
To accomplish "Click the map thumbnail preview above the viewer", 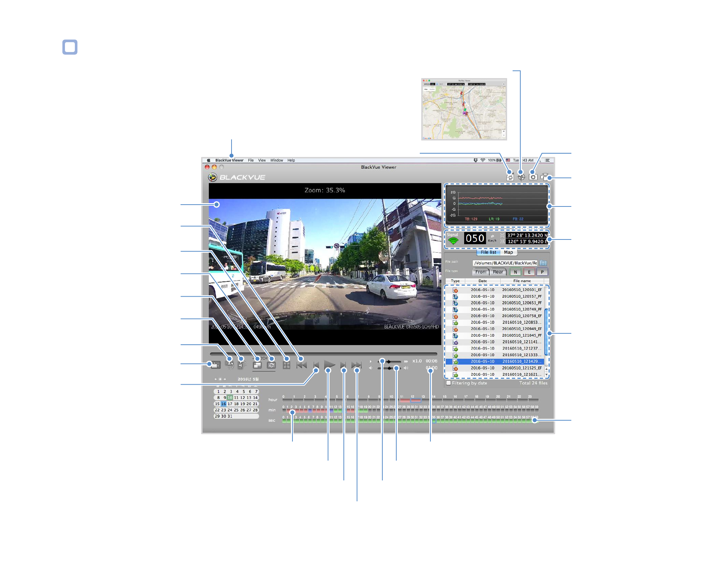I will pyautogui.click(x=464, y=109).
